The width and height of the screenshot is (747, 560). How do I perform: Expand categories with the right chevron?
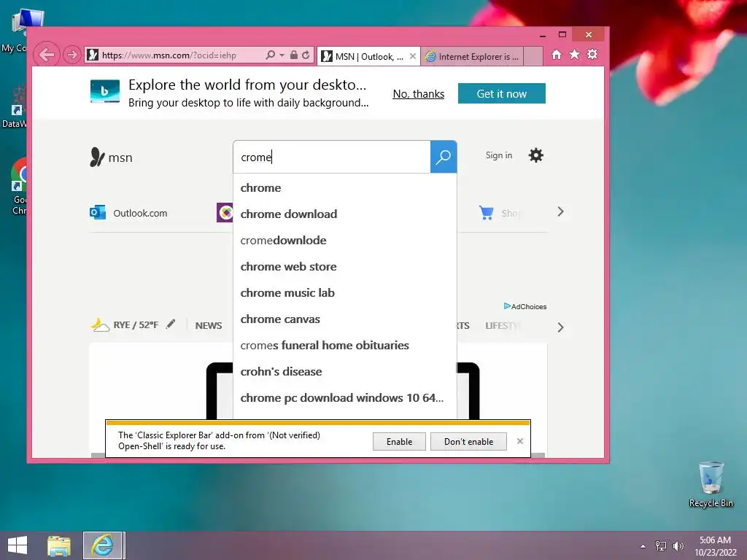[x=561, y=327]
